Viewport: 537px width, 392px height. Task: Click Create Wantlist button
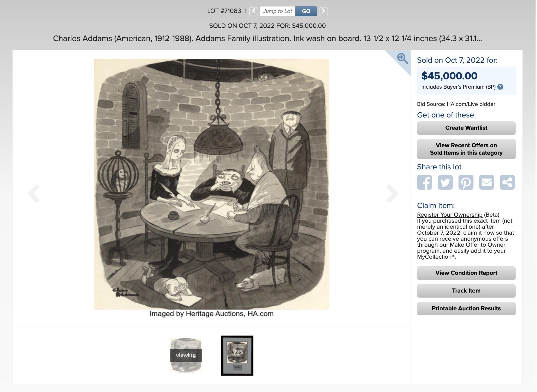466,128
